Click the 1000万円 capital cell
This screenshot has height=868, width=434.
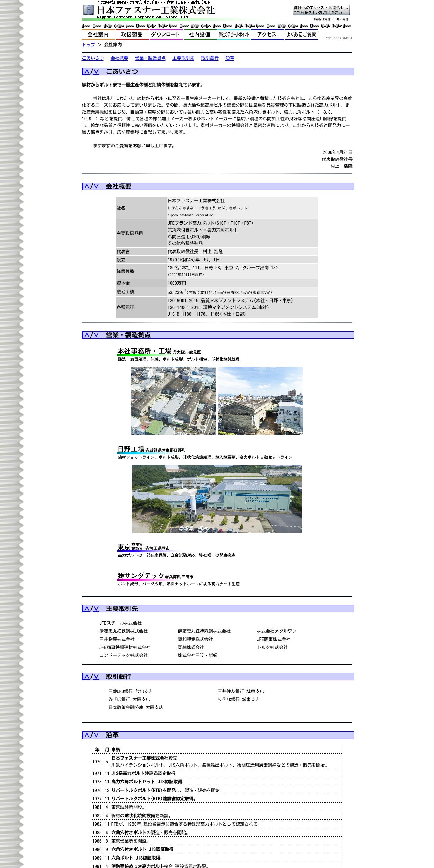(242, 283)
